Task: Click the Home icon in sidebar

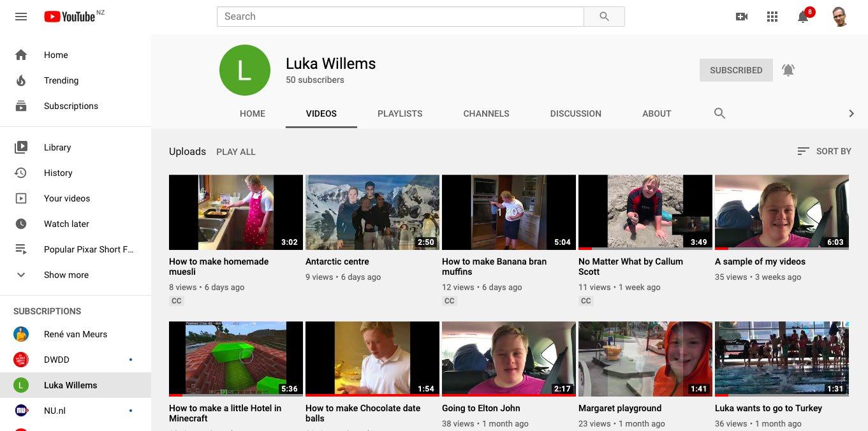Action: 21,55
